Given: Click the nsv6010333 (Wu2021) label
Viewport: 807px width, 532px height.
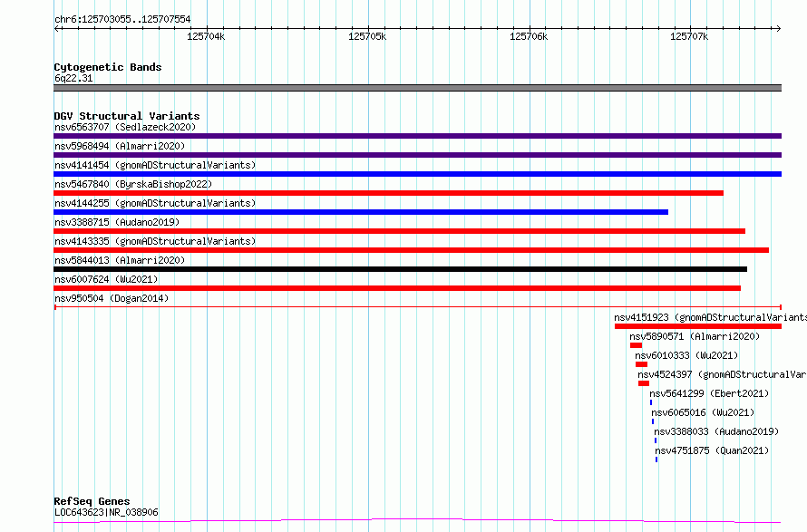Looking at the screenshot, I should click(686, 355).
